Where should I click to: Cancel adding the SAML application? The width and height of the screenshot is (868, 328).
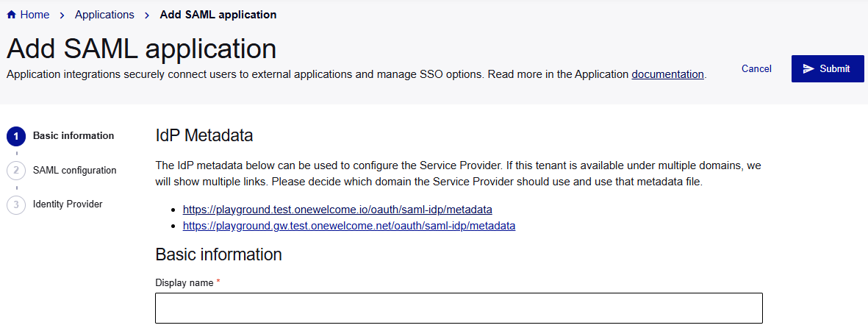click(x=756, y=68)
